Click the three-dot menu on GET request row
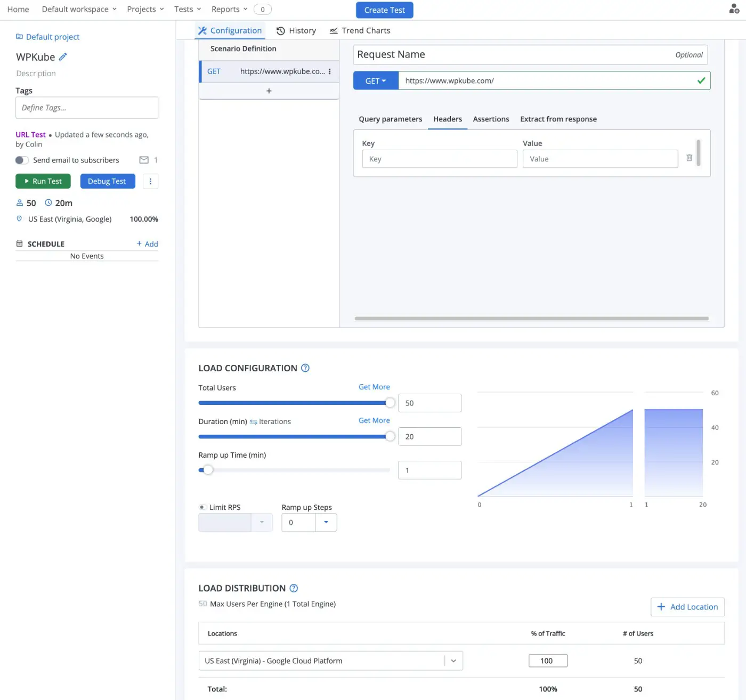746x700 pixels. click(x=330, y=71)
